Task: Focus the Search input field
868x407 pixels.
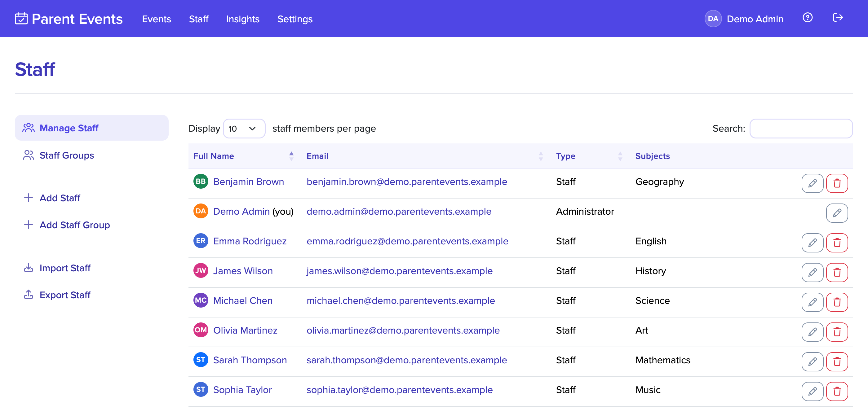Action: 801,128
